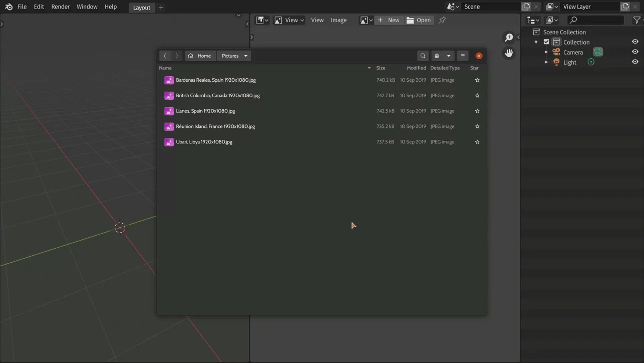The height and width of the screenshot is (363, 644).
Task: Switch to list view in file browser
Action: coord(463,56)
